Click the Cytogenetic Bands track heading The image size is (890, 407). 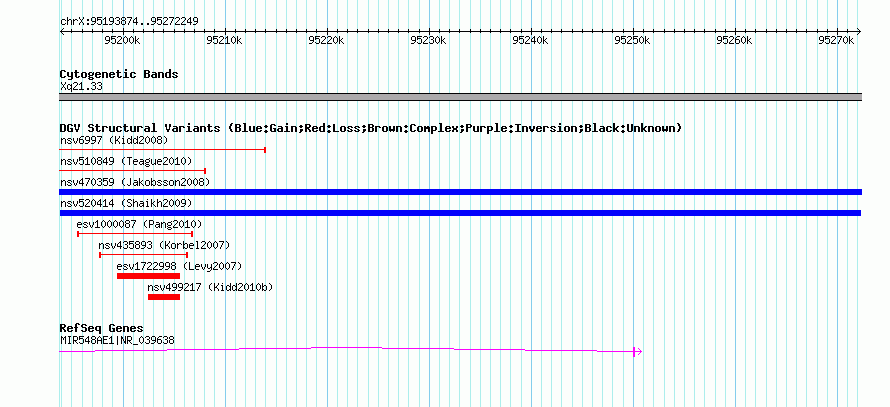(119, 74)
